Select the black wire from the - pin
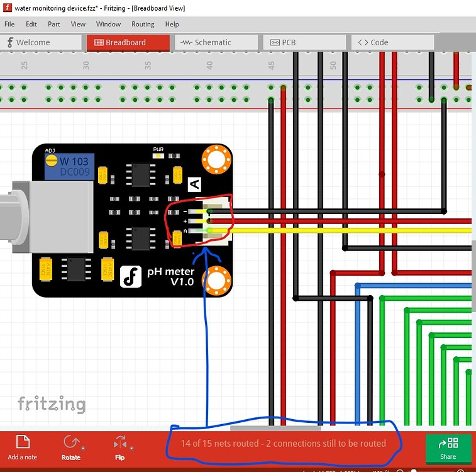 click(326, 211)
